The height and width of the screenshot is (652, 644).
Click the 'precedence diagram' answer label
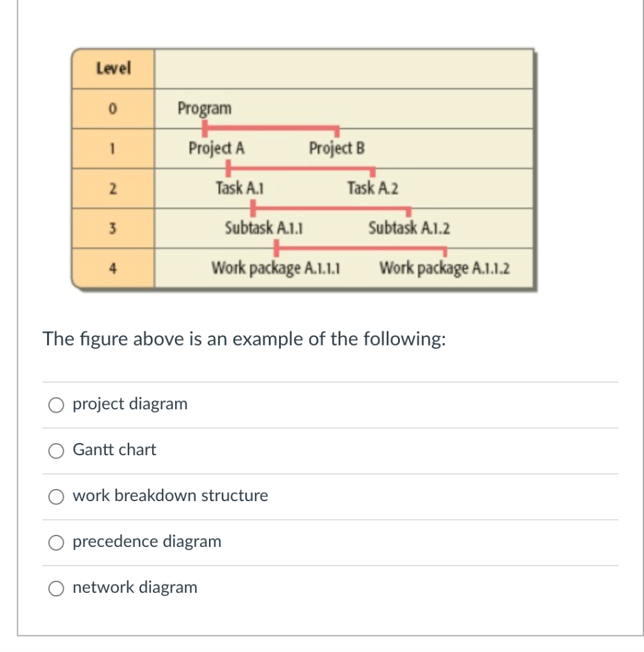click(x=147, y=541)
